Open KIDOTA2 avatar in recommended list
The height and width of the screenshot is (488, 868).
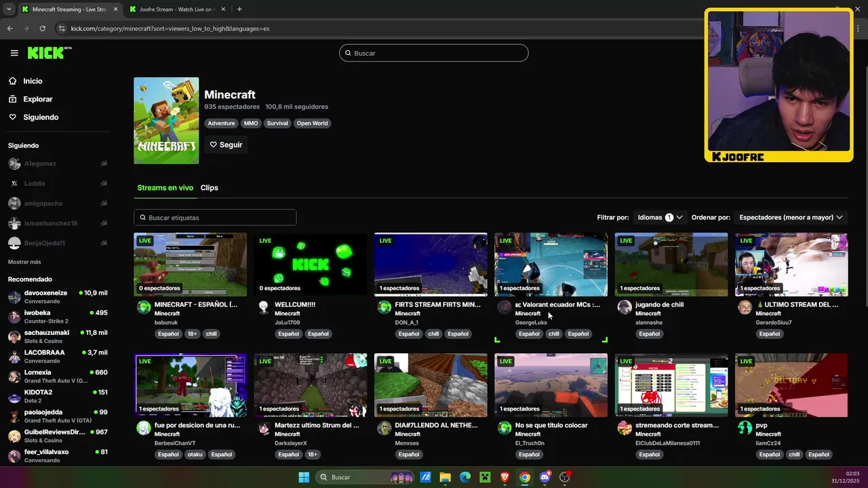(x=14, y=396)
